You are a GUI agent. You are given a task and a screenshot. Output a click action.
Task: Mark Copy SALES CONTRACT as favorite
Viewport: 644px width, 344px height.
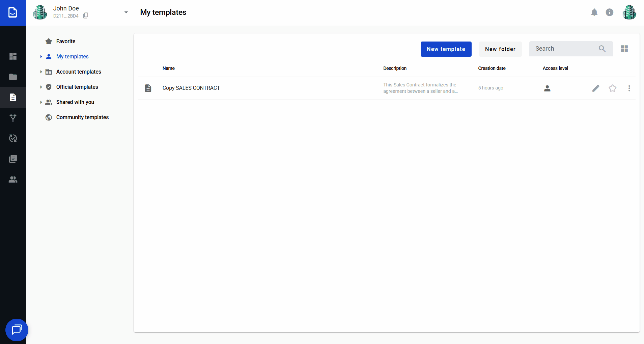[612, 88]
